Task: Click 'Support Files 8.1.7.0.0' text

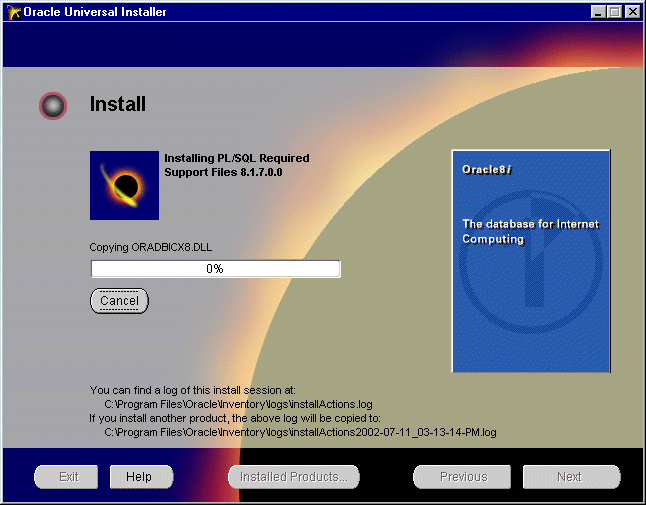Action: tap(223, 172)
